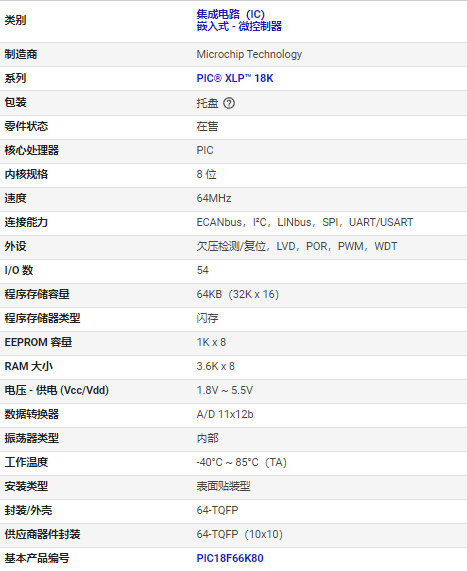Click the 类别 row label
Screen dimensions: 467x571
[15, 20]
